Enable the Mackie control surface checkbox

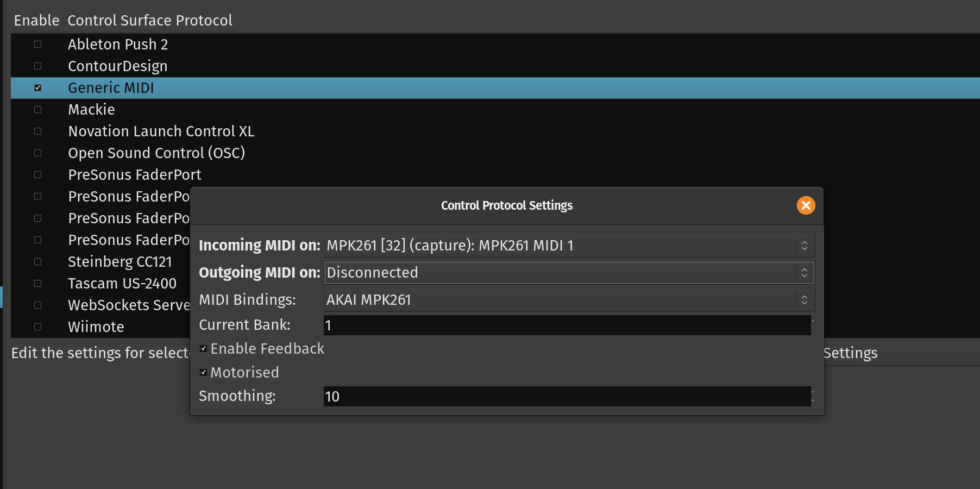(38, 110)
